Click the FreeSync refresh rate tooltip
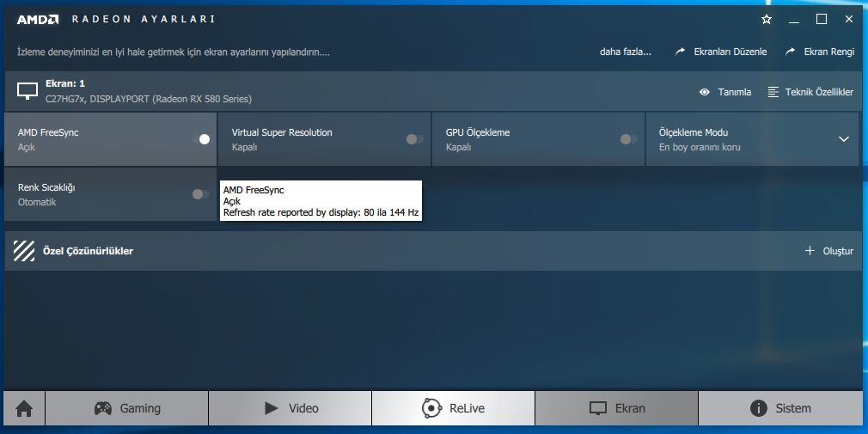The height and width of the screenshot is (434, 868). coord(321,200)
